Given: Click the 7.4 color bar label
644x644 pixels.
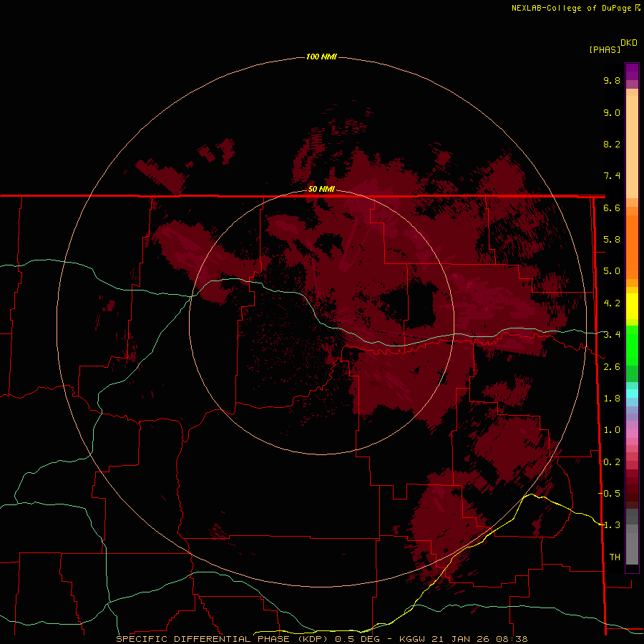Looking at the screenshot, I should 612,176.
